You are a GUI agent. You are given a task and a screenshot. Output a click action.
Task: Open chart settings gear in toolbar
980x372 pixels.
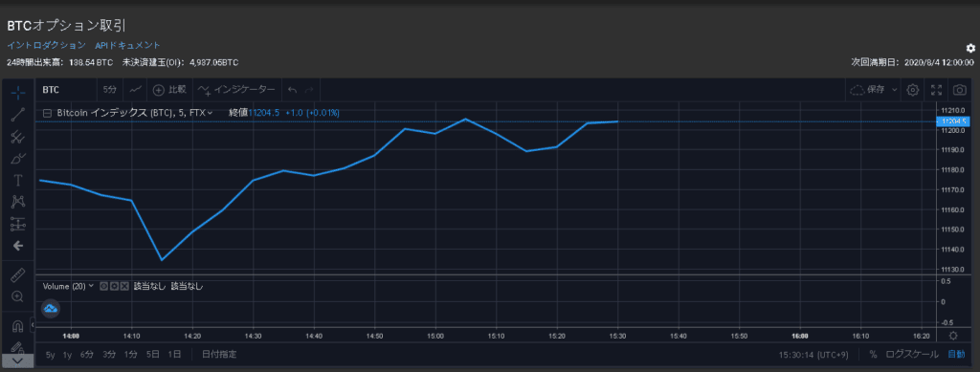pyautogui.click(x=912, y=90)
